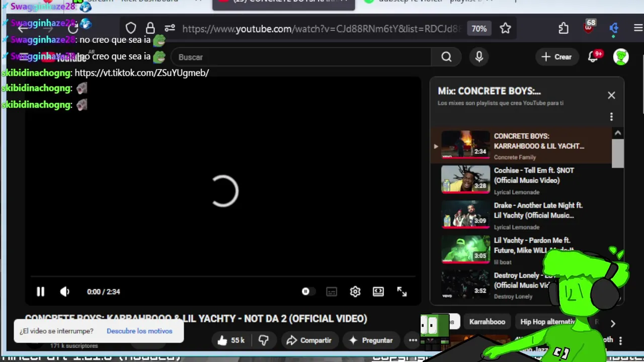
Task: Mute the video volume speaker icon
Action: (x=65, y=292)
